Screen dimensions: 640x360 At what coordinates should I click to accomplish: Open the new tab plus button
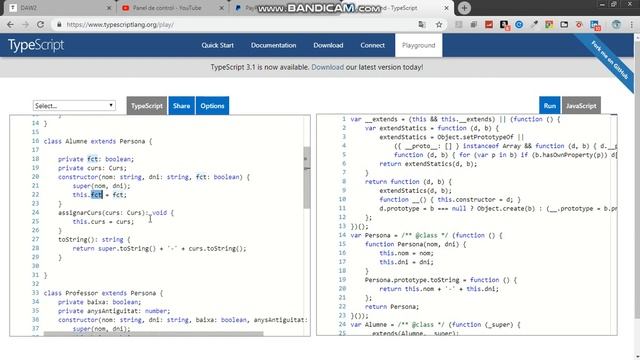click(x=464, y=8)
